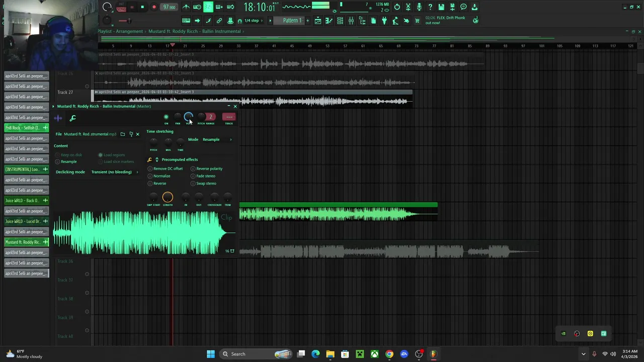Image resolution: width=644 pixels, height=362 pixels.
Task: Remove loaded sample with X icon
Action: 137,134
